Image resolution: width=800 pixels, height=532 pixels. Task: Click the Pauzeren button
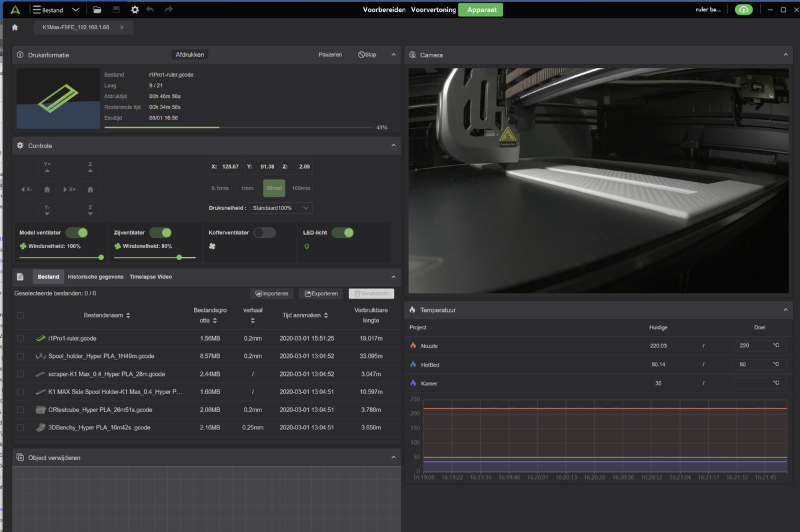330,55
